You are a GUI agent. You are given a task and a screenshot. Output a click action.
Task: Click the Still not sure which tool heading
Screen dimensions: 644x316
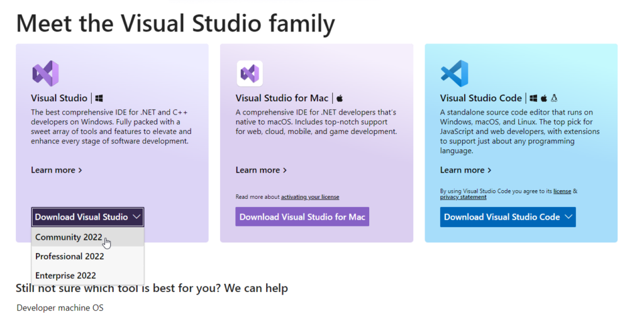[152, 288]
